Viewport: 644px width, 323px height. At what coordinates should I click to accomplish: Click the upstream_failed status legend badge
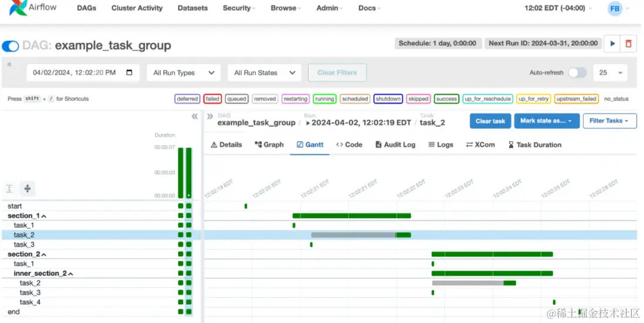[x=576, y=99]
